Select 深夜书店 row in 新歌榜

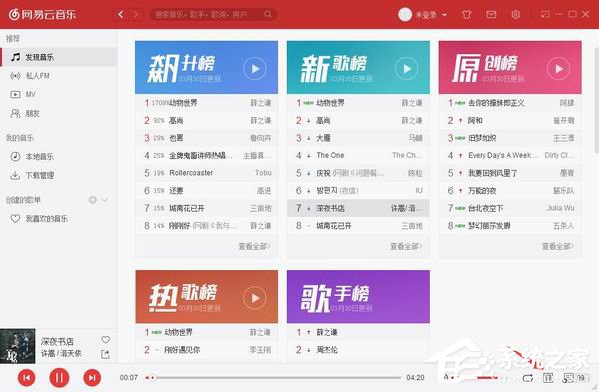358,208
